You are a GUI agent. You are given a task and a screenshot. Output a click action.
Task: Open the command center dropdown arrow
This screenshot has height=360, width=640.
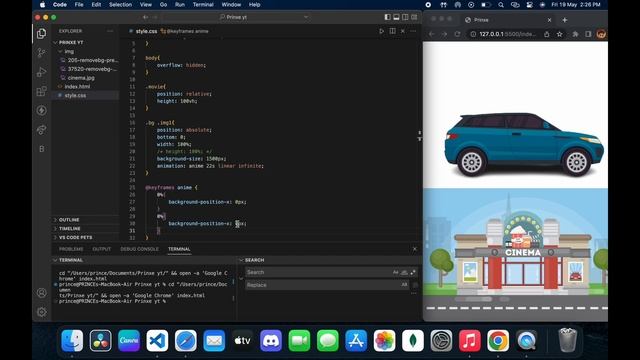coord(306,17)
